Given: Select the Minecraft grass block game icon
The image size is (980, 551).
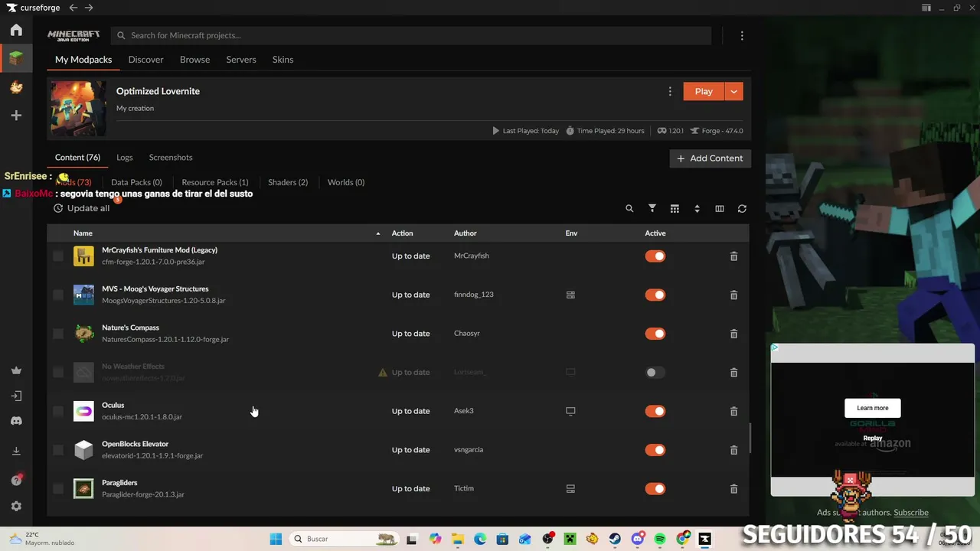Looking at the screenshot, I should (x=16, y=58).
